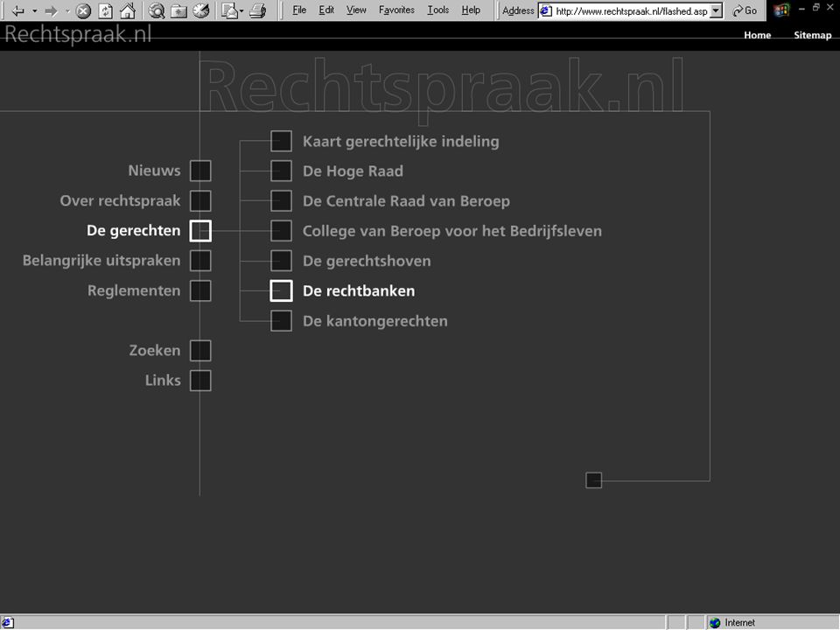Go back with the Back arrow
Image resolution: width=840 pixels, height=630 pixels.
pos(17,10)
